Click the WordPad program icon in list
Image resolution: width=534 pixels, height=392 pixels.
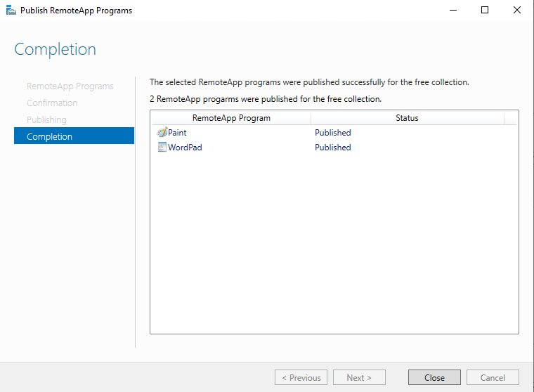(x=162, y=147)
